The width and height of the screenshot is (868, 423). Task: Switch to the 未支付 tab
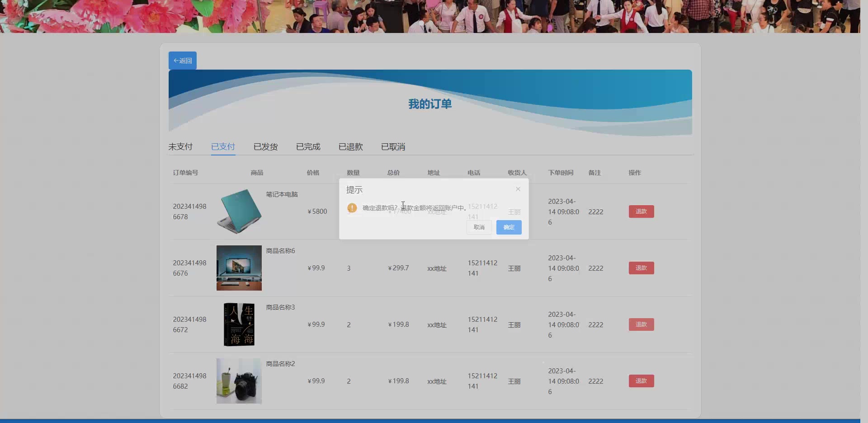180,147
